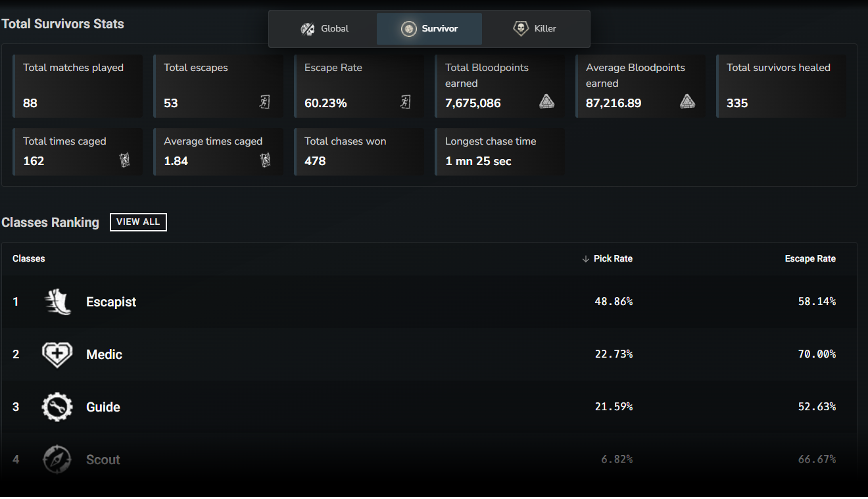Switch to the Global tab
The height and width of the screenshot is (499, 868).
click(x=324, y=29)
